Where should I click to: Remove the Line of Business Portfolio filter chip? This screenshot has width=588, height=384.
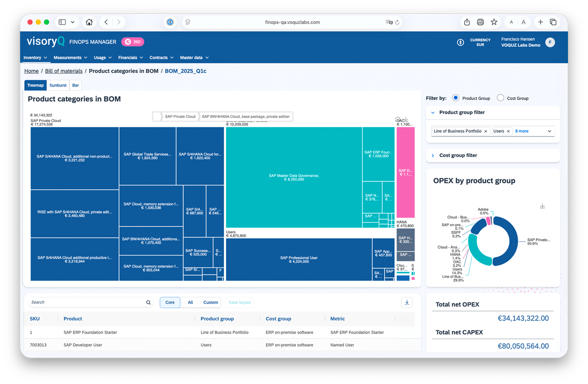pyautogui.click(x=486, y=131)
